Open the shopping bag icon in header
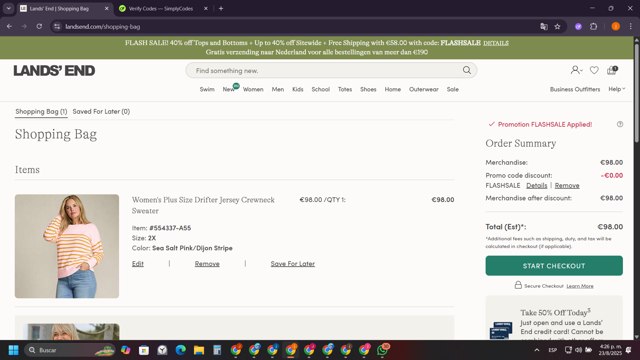This screenshot has width=640, height=360. click(x=612, y=70)
